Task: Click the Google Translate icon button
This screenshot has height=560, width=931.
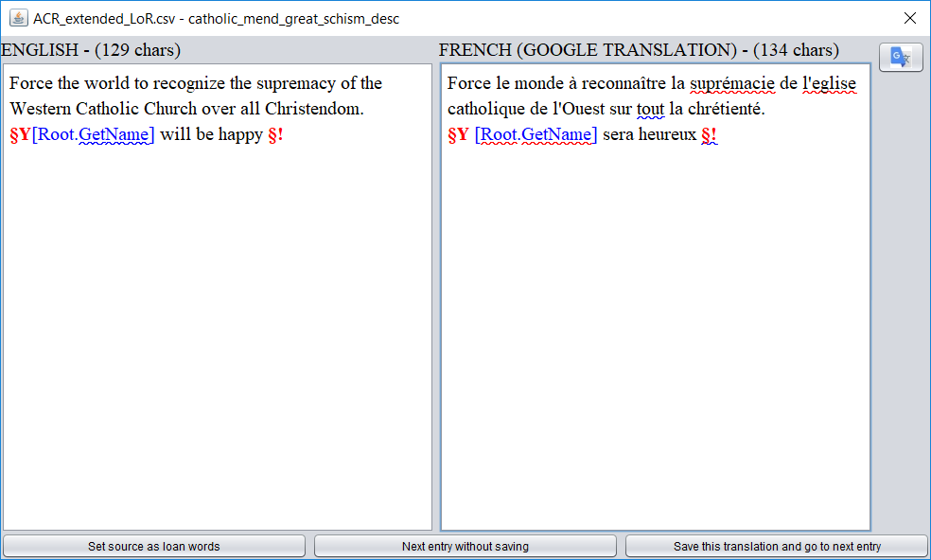Action: pyautogui.click(x=901, y=58)
